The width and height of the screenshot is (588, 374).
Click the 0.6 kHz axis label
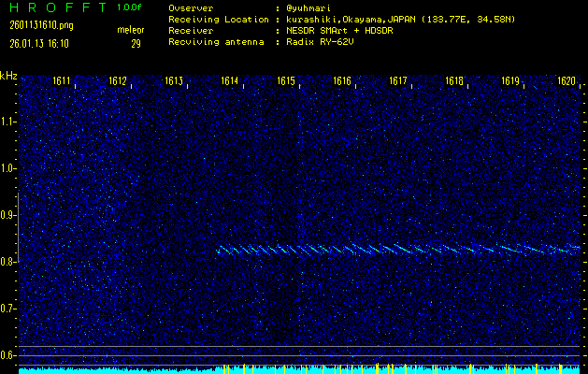8,355
